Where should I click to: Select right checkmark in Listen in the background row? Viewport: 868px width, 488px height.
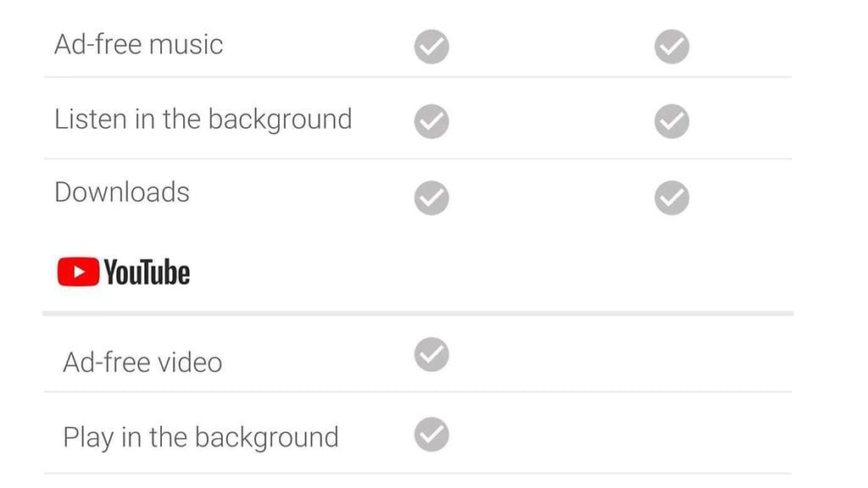point(671,122)
